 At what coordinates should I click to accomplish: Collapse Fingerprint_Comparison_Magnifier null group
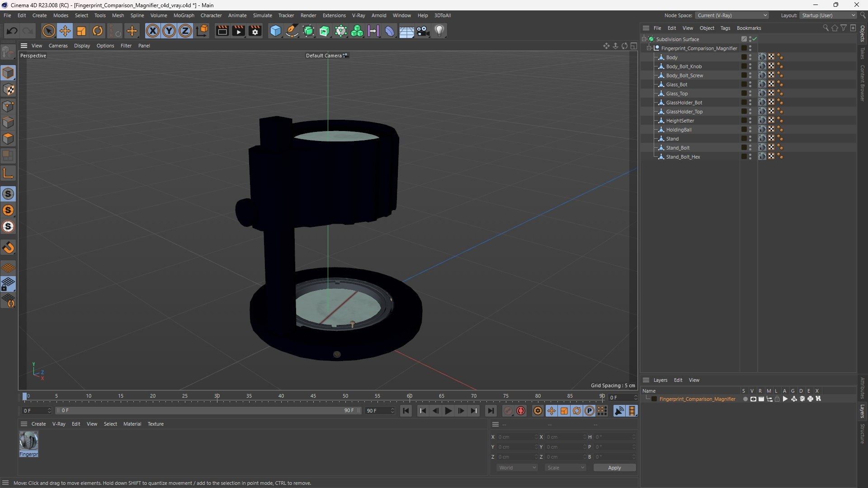tap(649, 48)
